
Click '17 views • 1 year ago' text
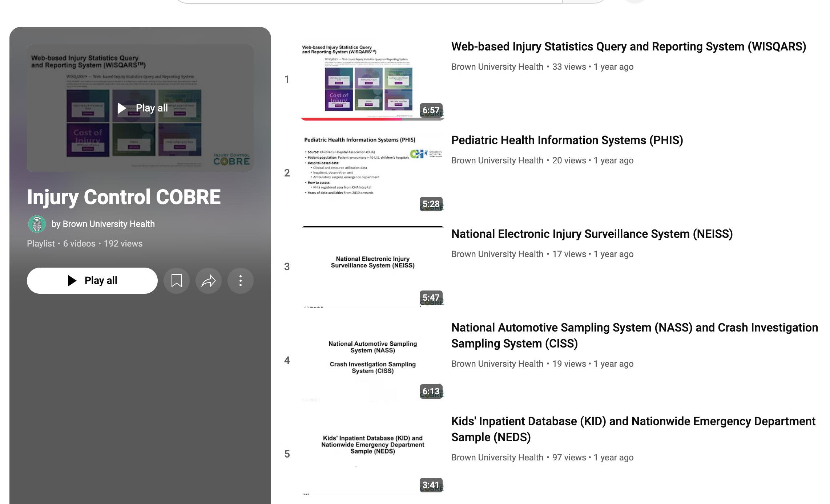tap(593, 254)
